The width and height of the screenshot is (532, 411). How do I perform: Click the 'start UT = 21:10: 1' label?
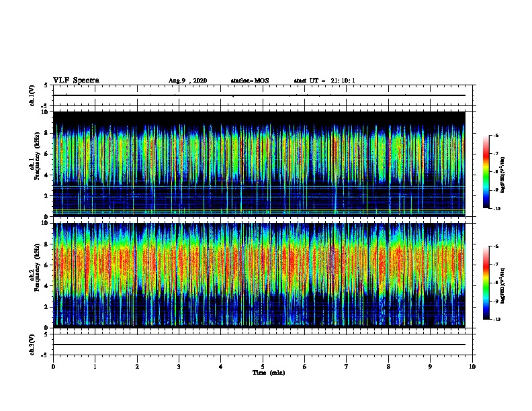click(324, 81)
